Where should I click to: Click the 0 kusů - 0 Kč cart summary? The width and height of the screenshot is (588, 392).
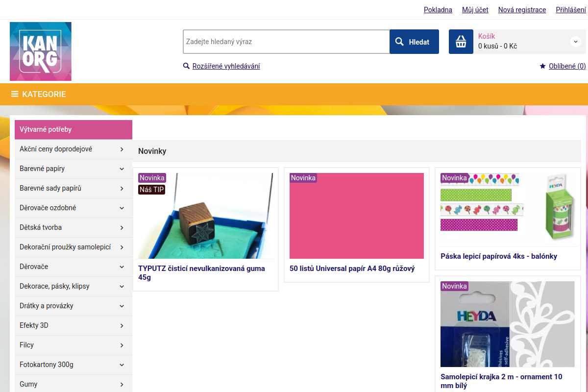(497, 46)
